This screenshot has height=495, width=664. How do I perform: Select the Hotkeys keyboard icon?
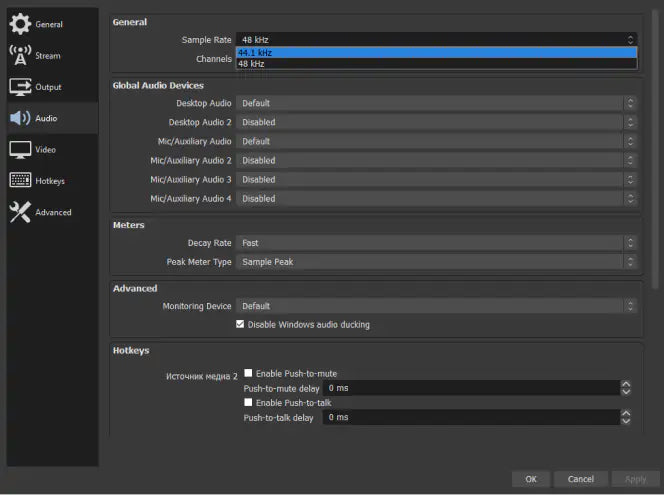20,181
